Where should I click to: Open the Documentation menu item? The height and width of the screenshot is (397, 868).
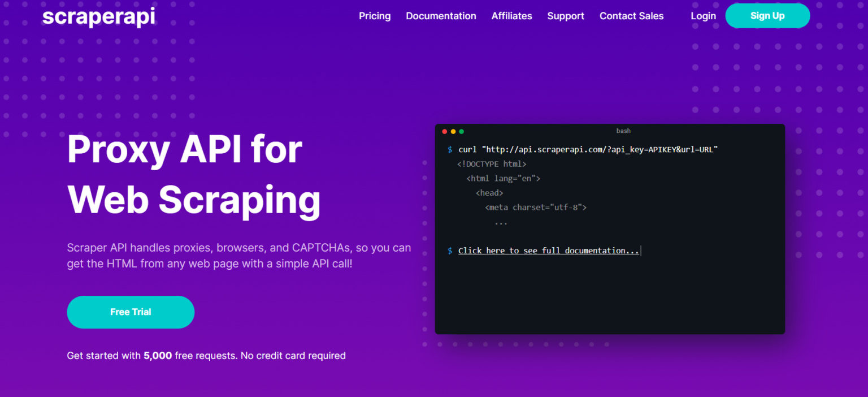[441, 16]
